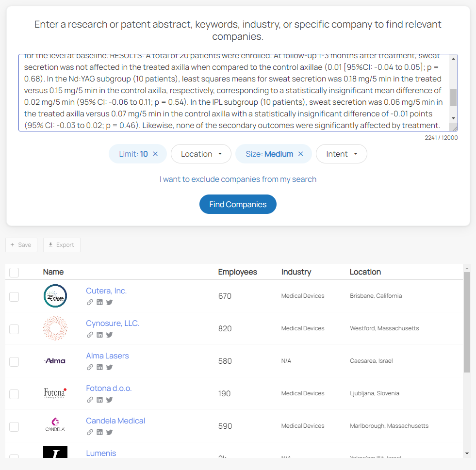Screen dimensions: 476x470
Task: Click the textarea scroll down arrow
Action: (x=453, y=118)
